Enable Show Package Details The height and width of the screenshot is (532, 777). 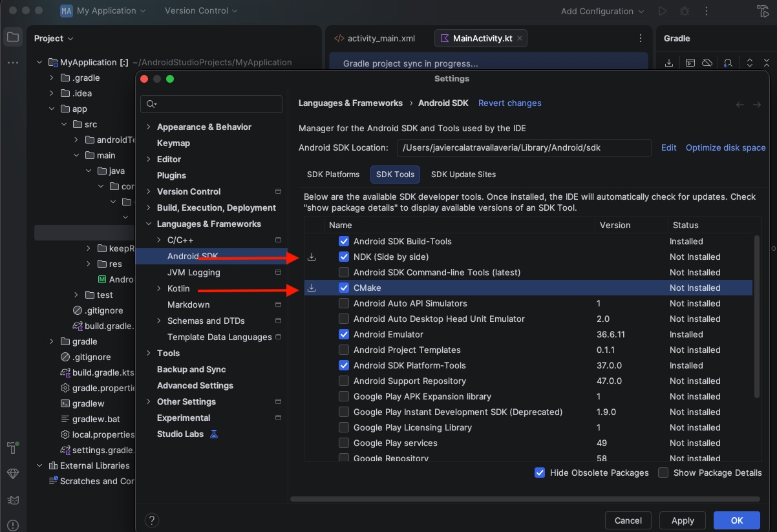click(663, 473)
